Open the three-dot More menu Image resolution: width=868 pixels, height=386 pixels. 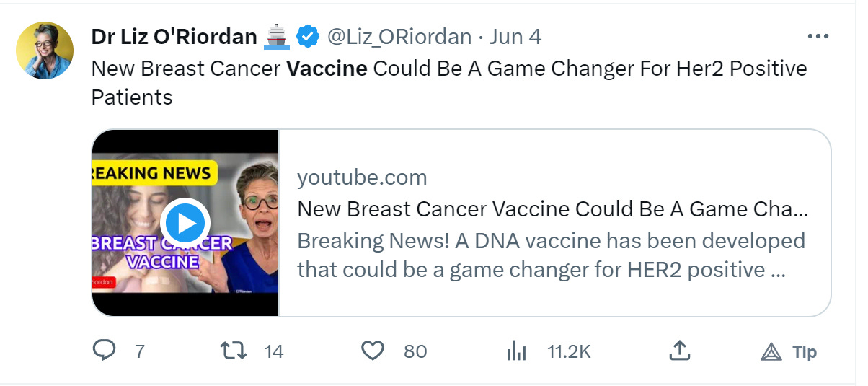[818, 36]
